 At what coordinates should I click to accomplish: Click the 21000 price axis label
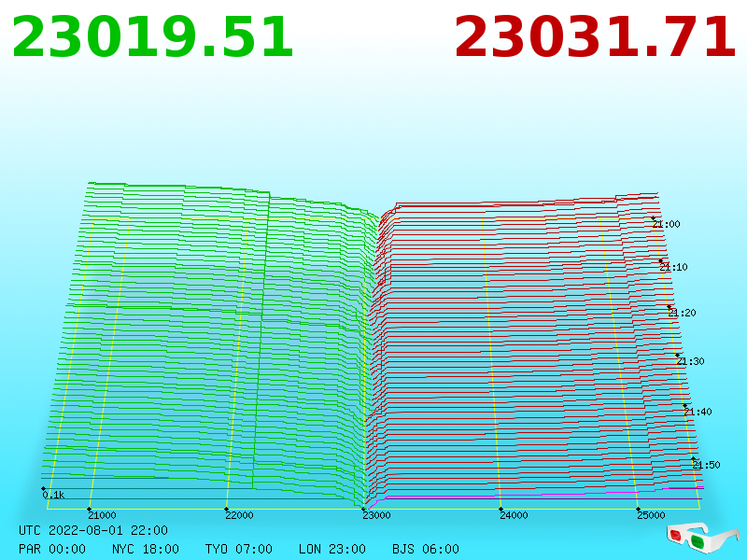(x=102, y=515)
